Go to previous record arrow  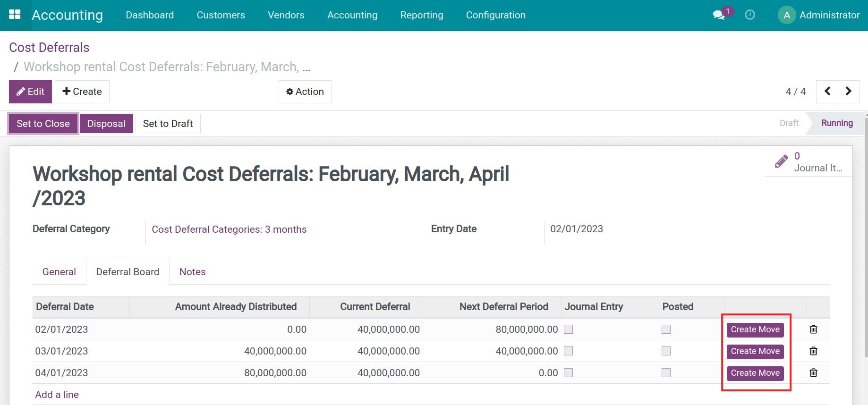point(827,91)
